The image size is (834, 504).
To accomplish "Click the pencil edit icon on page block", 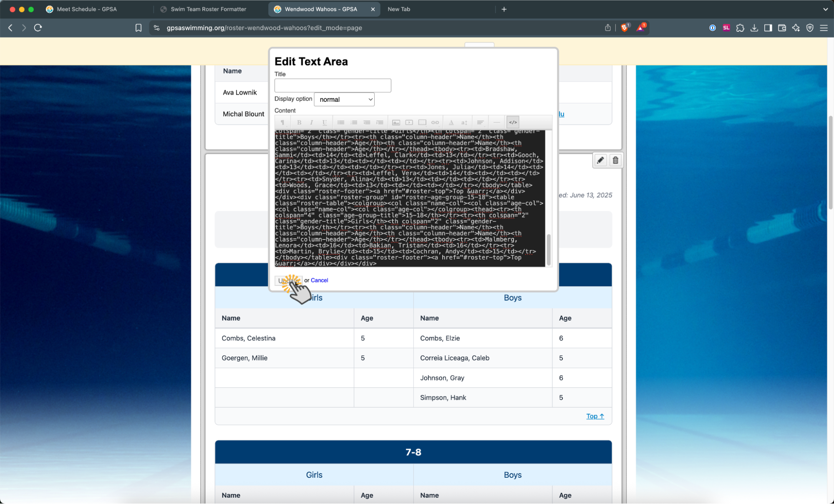I will pos(600,160).
